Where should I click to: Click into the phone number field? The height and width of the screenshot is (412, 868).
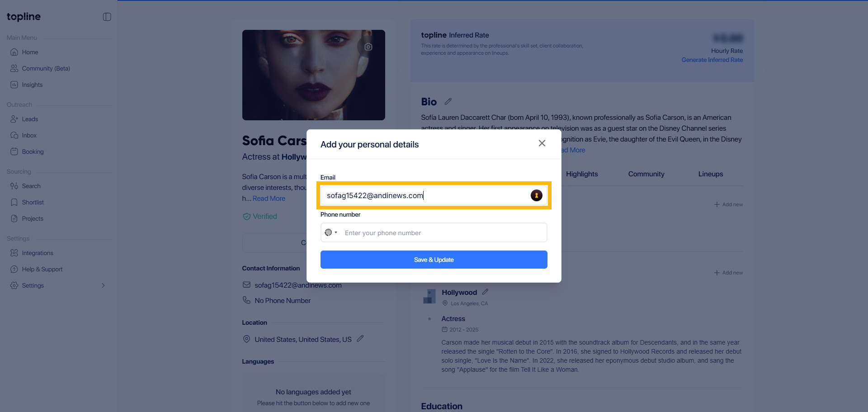(x=443, y=233)
